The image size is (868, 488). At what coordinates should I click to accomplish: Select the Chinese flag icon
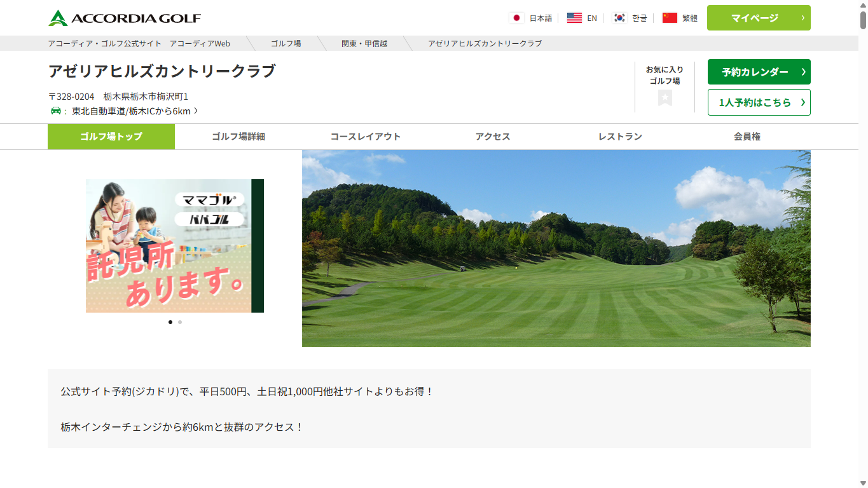point(670,18)
